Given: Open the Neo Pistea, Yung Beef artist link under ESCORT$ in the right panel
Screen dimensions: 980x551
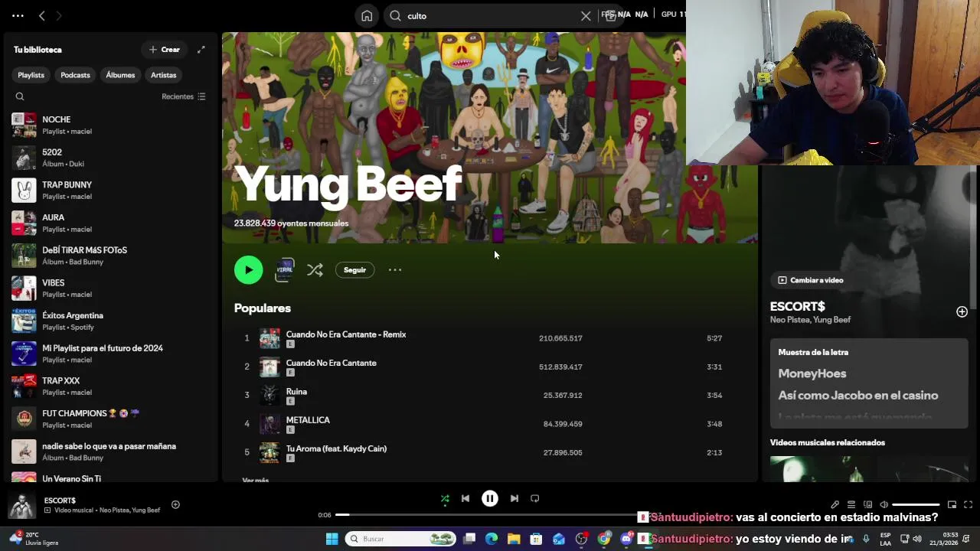Looking at the screenshot, I should click(x=810, y=320).
